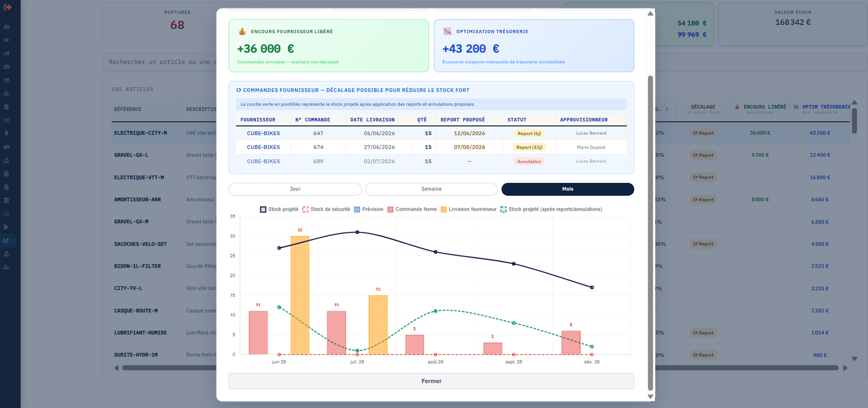This screenshot has height=408, width=868.
Task: Click Report button in SACOCHES-VELO-SET row
Action: [x=703, y=244]
